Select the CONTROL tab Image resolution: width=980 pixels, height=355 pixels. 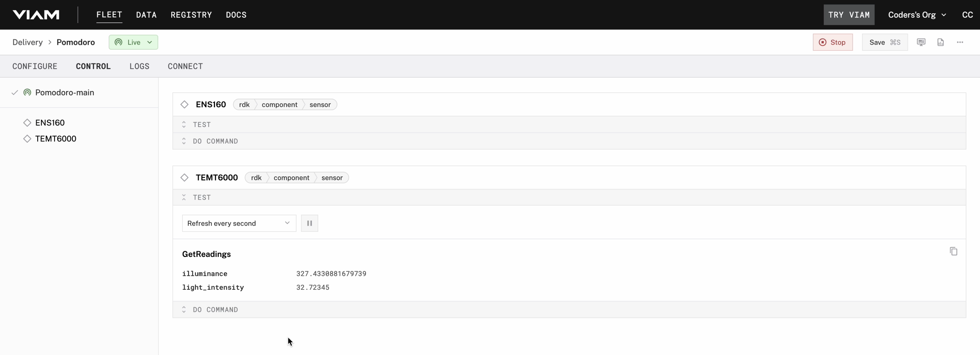tap(93, 66)
